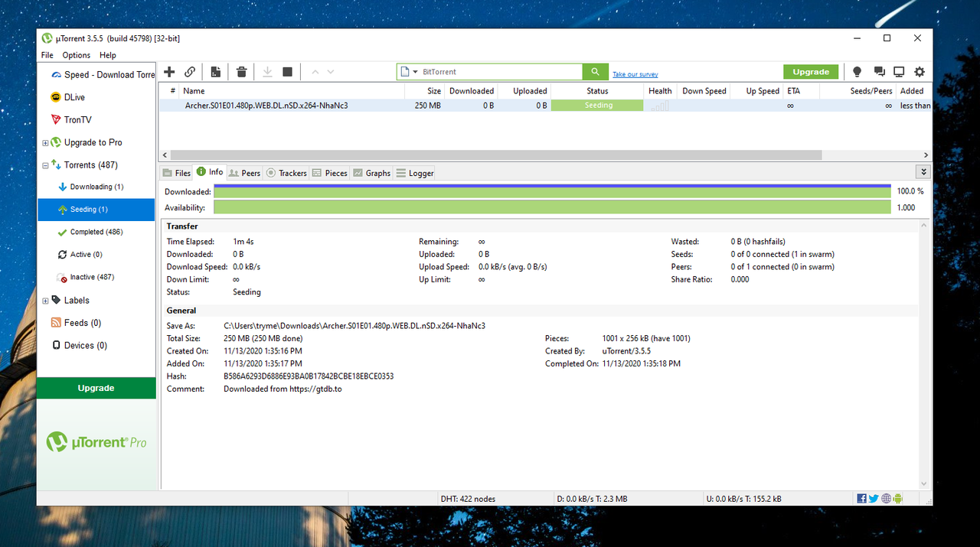Select Active (0) category
This screenshot has width=980, height=547.
click(96, 255)
